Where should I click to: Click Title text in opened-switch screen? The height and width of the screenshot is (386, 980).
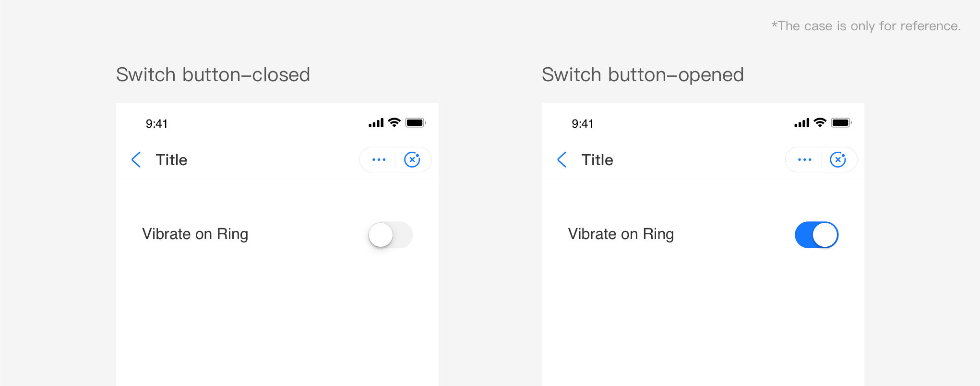pyautogui.click(x=597, y=160)
